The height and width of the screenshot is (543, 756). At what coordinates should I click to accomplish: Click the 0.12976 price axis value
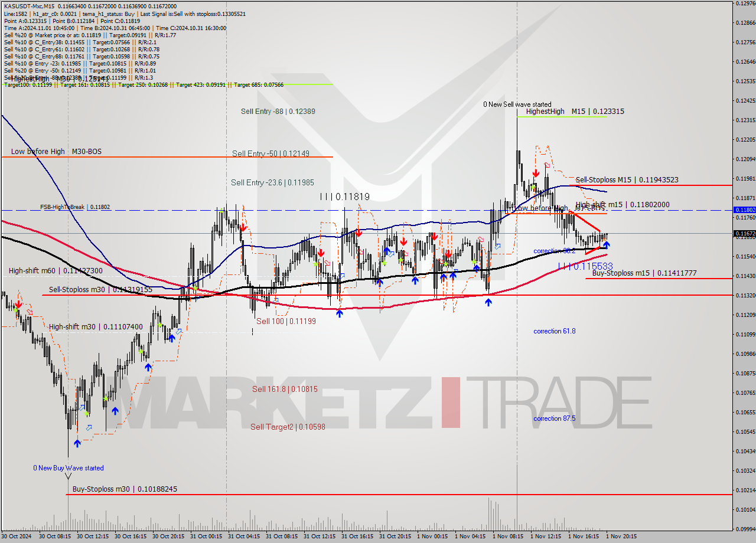[x=745, y=4]
